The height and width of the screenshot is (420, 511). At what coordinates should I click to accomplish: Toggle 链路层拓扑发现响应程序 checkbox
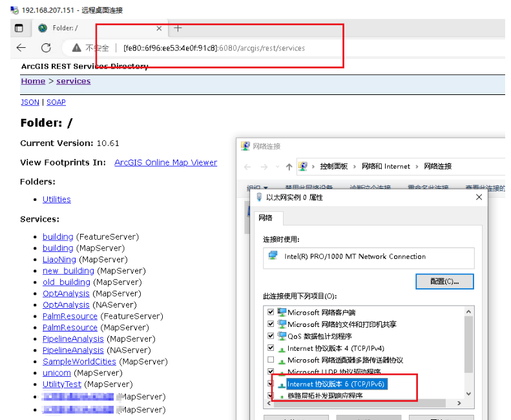[x=271, y=395]
